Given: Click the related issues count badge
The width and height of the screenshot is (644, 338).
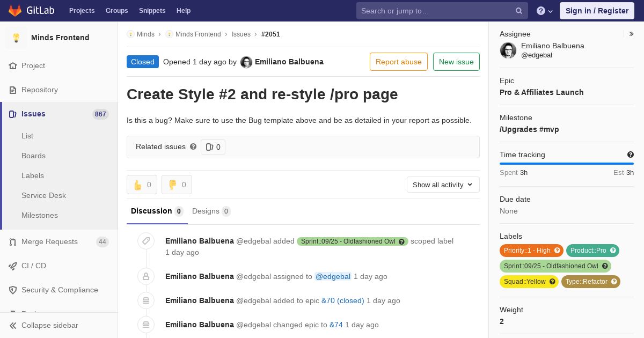Looking at the screenshot, I should (213, 147).
